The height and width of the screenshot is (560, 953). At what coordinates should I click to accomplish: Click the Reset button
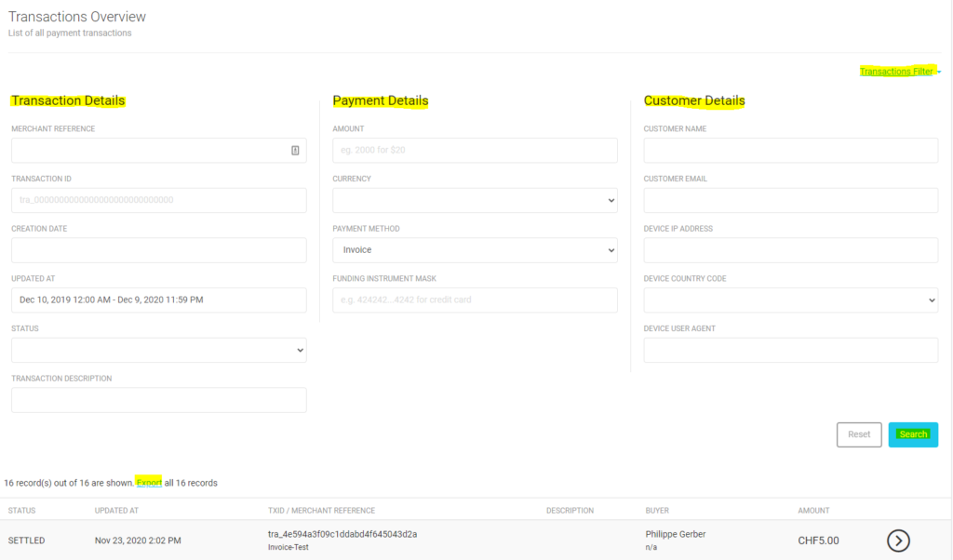point(859,434)
